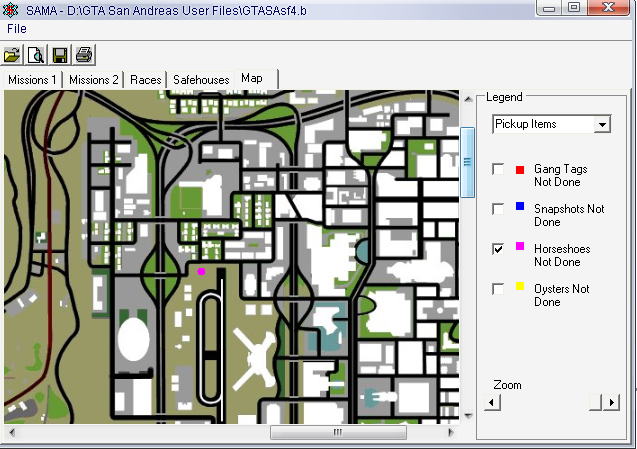Open the Safehouses tab
637x449 pixels.
(x=201, y=80)
